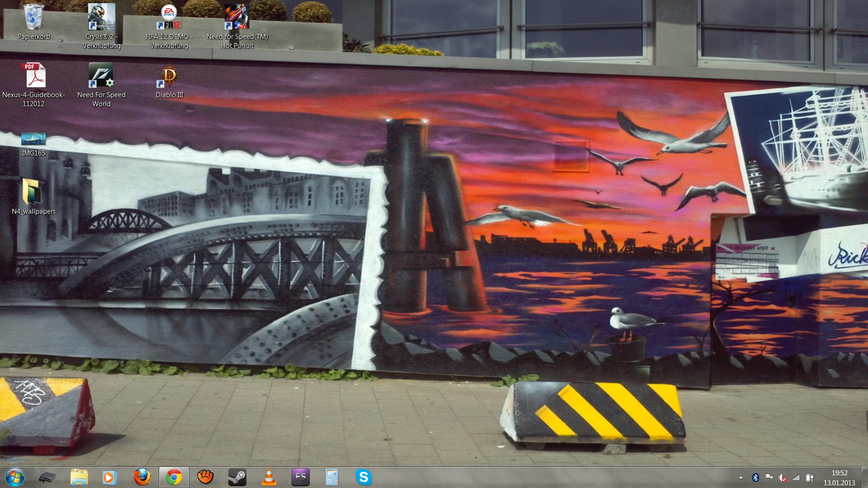Select the IMG165 image thumbnail
This screenshot has width=868, height=488.
coord(33,138)
